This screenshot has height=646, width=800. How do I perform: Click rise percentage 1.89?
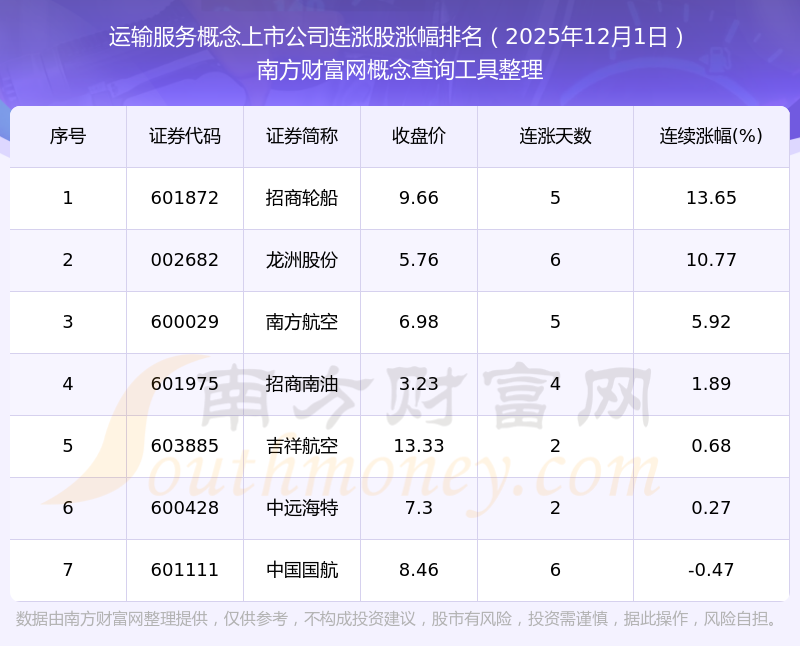pos(711,384)
